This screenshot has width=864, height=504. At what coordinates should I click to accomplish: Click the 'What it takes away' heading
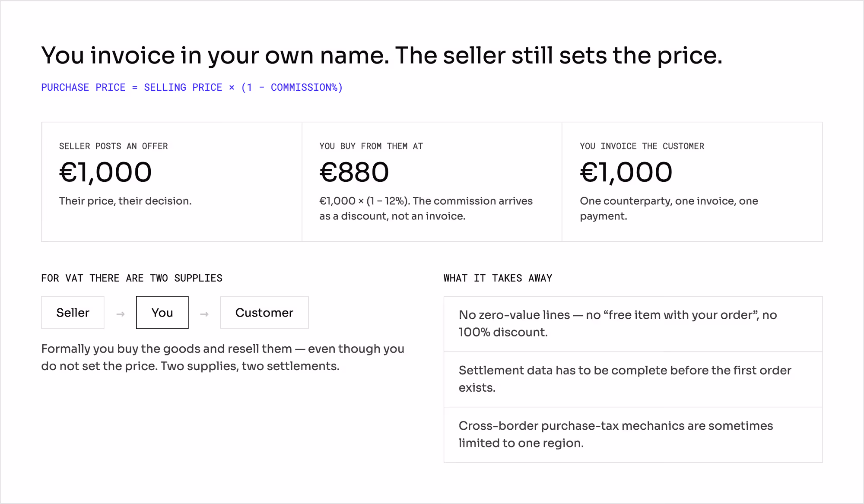coord(498,278)
